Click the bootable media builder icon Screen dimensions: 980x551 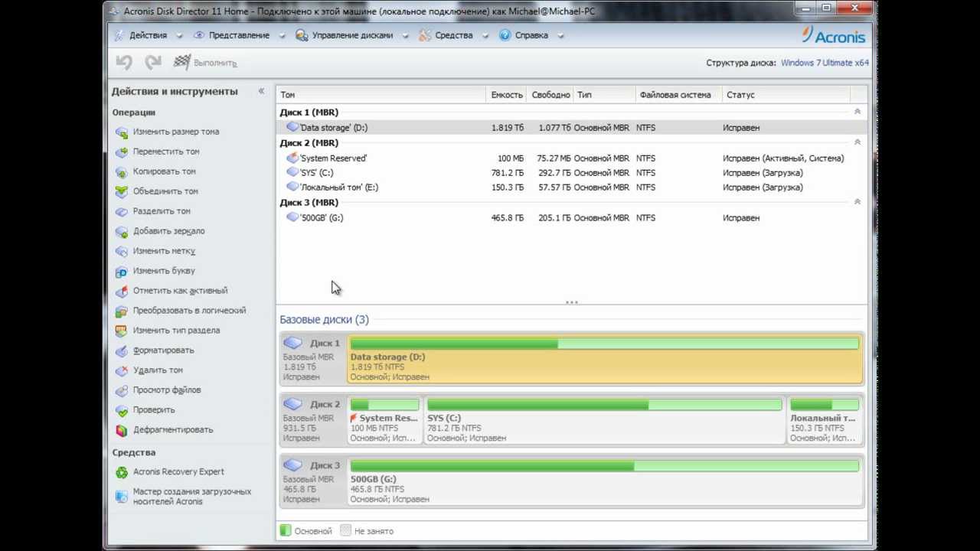tap(121, 496)
